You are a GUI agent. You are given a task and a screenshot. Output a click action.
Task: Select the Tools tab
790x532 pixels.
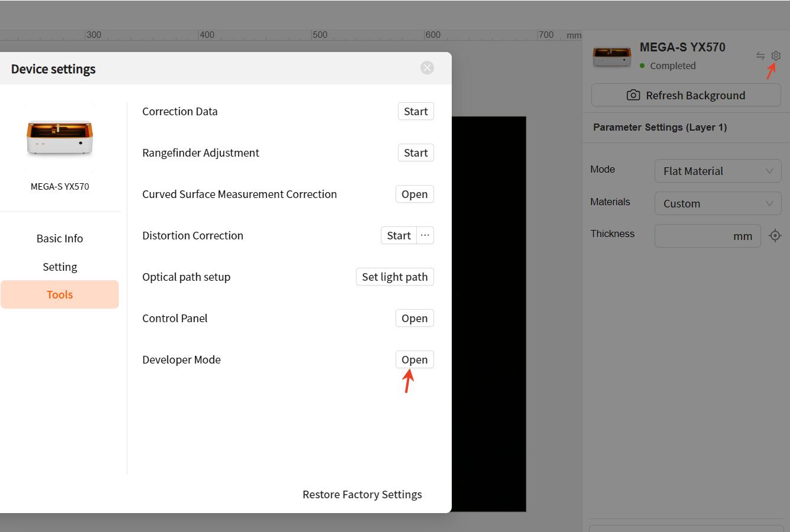pos(60,294)
